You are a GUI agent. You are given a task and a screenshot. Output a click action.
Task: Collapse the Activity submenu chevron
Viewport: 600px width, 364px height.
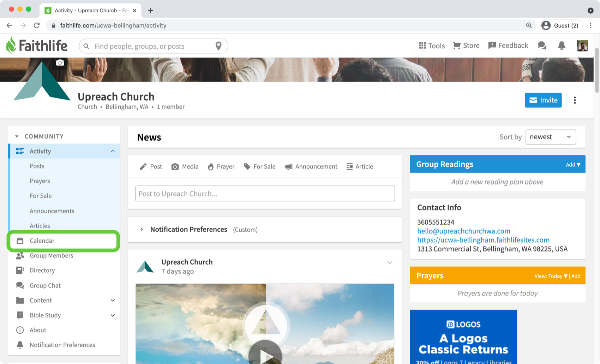click(113, 151)
